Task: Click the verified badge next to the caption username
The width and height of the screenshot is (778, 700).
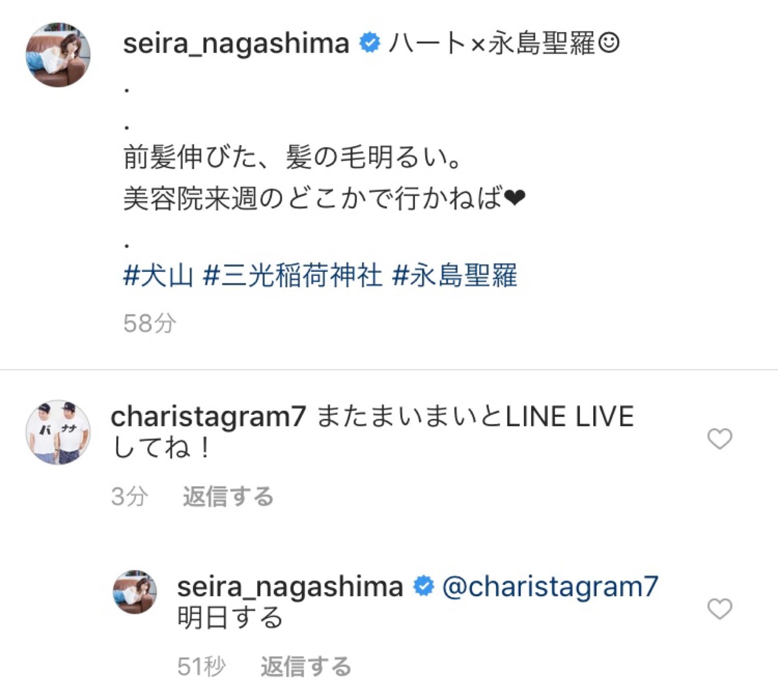Action: (370, 43)
